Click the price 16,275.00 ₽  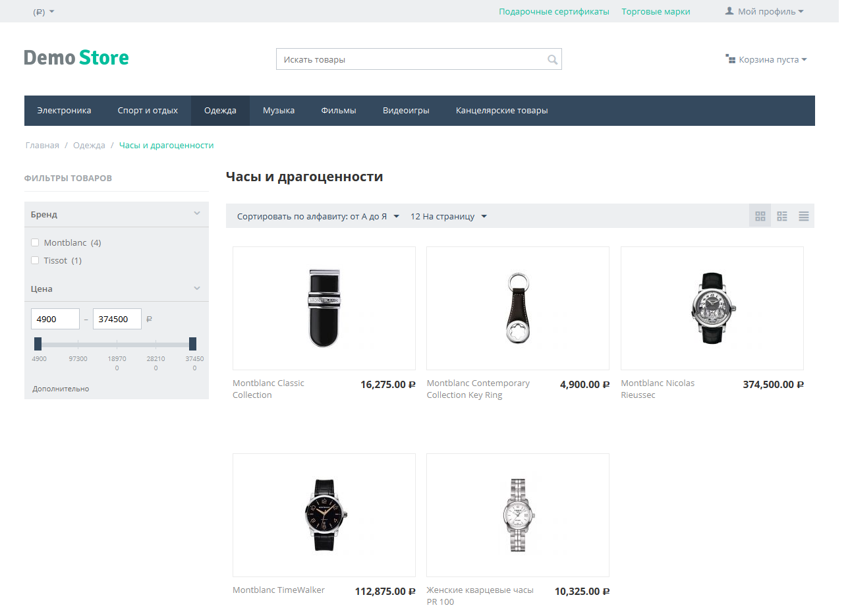pos(388,384)
